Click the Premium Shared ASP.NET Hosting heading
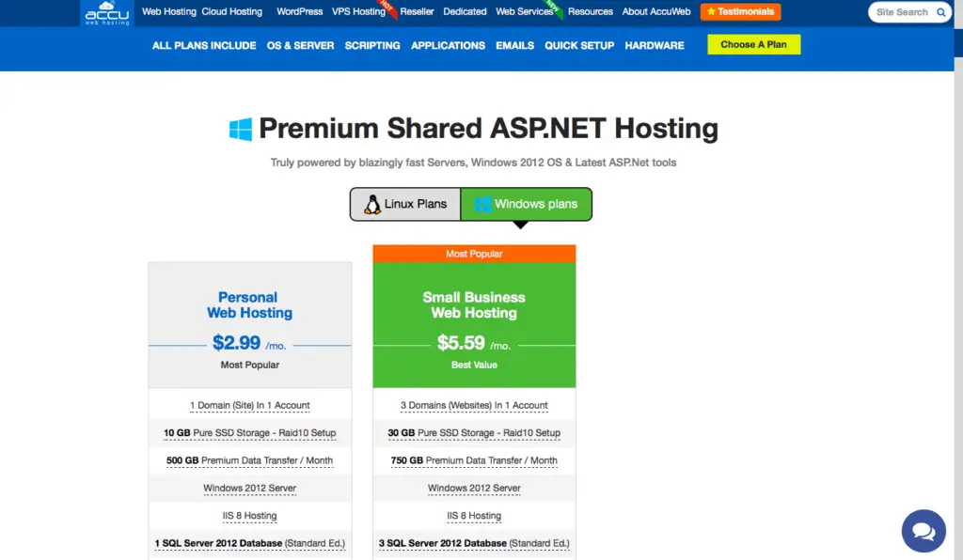Image resolution: width=963 pixels, height=560 pixels. point(488,129)
